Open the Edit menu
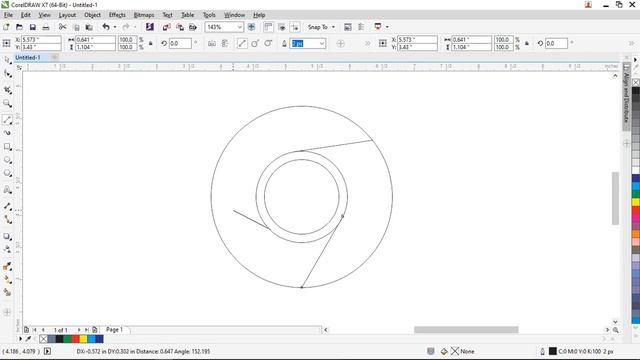The height and width of the screenshot is (360, 640). coord(25,15)
